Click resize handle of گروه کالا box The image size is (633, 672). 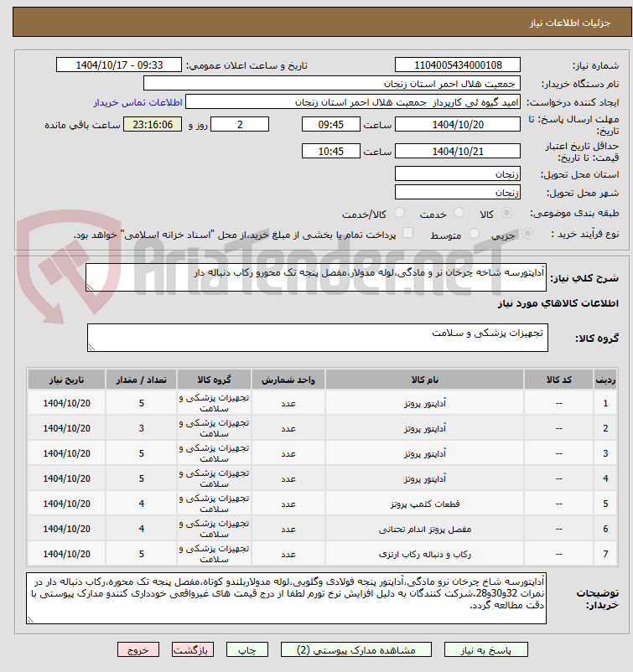pyautogui.click(x=91, y=348)
